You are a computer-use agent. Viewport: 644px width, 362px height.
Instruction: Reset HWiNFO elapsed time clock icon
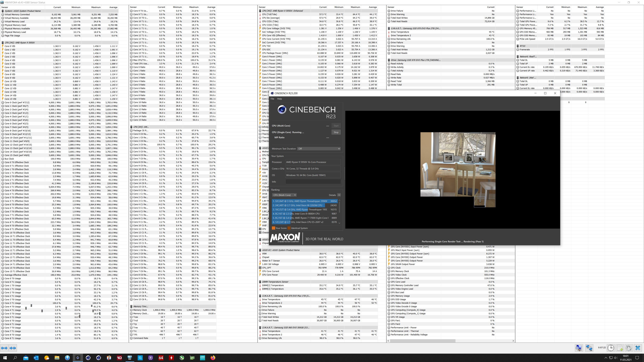point(611,348)
